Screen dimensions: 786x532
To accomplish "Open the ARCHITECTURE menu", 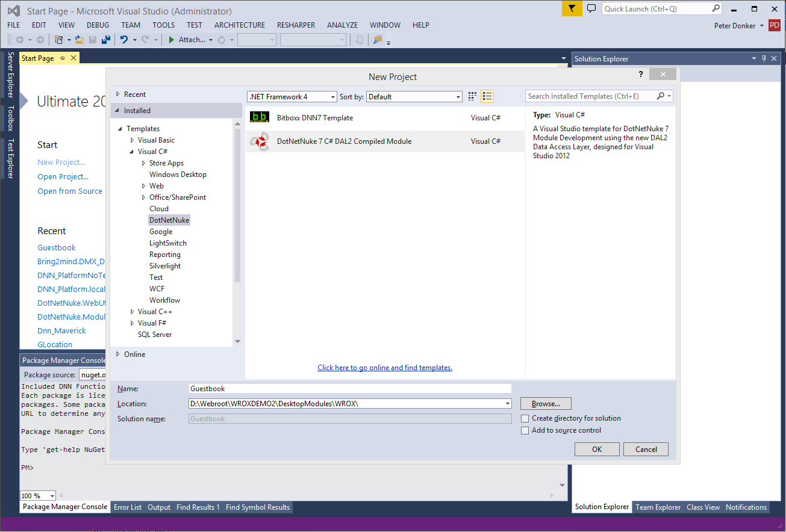I will pyautogui.click(x=240, y=25).
